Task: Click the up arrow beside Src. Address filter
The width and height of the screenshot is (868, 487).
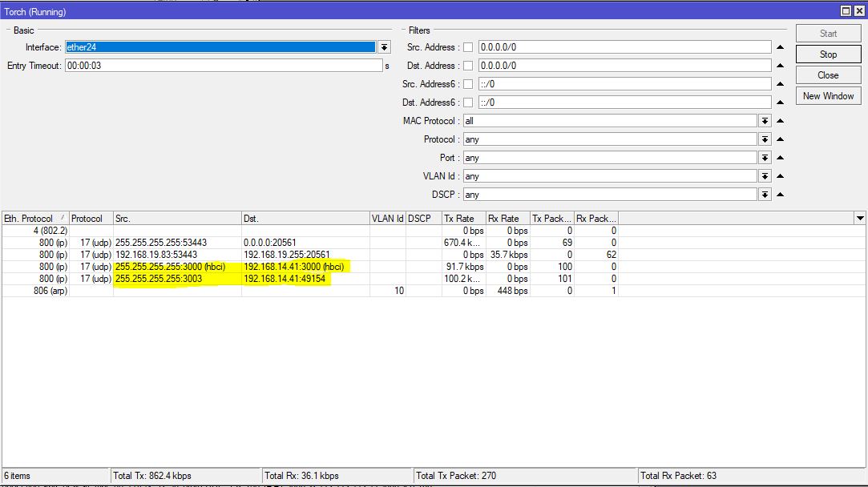Action: pyautogui.click(x=780, y=46)
